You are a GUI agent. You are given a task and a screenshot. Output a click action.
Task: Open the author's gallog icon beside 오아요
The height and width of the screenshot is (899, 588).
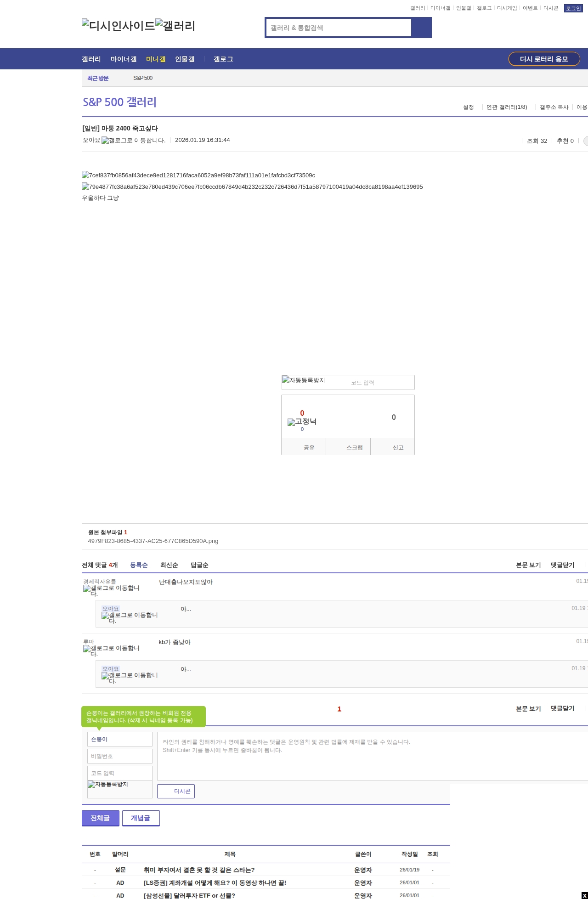point(133,141)
